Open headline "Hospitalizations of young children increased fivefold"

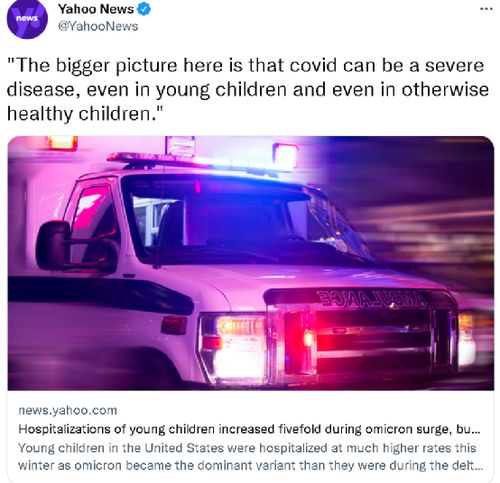coord(249,429)
